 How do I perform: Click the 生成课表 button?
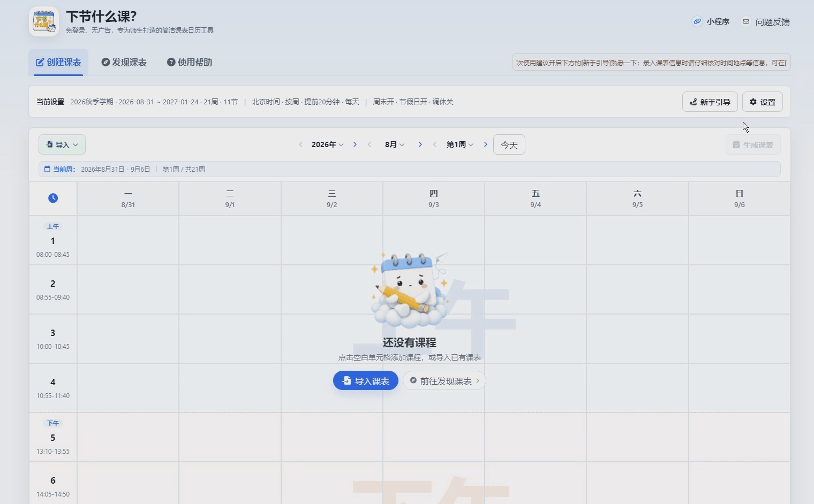click(753, 144)
